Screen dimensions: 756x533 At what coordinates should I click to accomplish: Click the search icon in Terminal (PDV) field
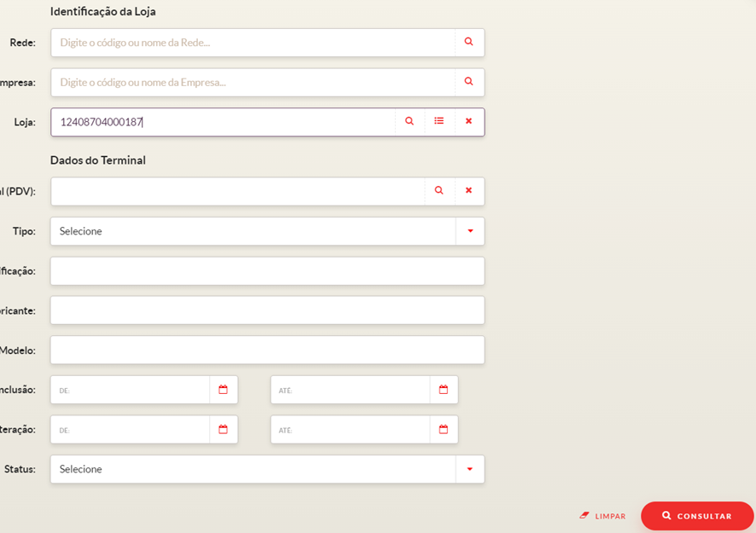439,190
